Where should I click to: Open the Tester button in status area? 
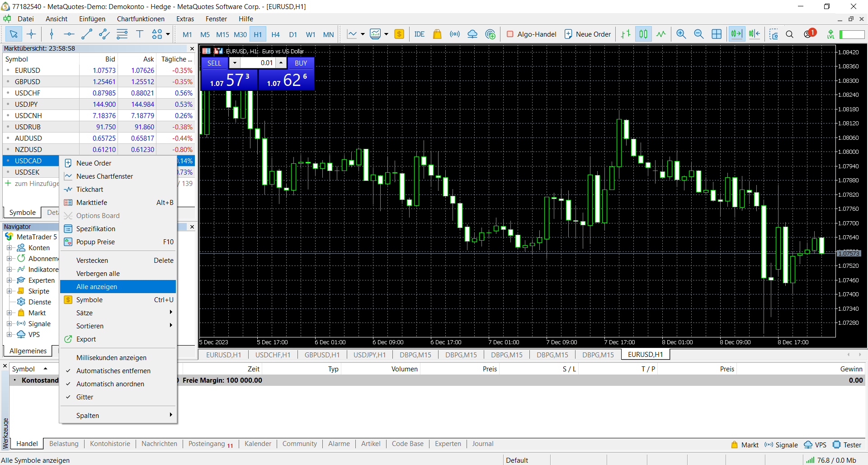coord(847,445)
